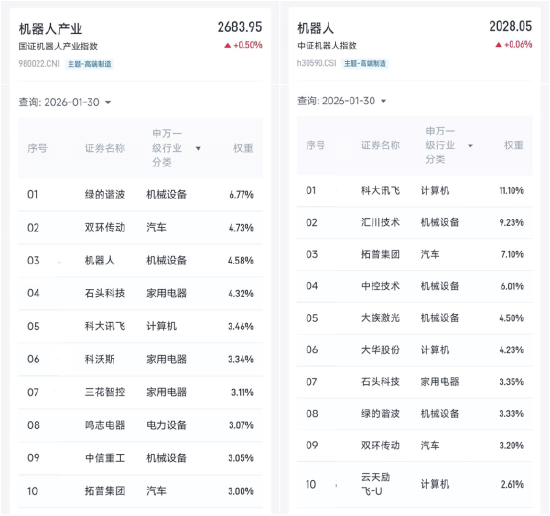Click the 中证机器人指数 subtitle
Screen dimensions: 550x516
[x=327, y=46]
